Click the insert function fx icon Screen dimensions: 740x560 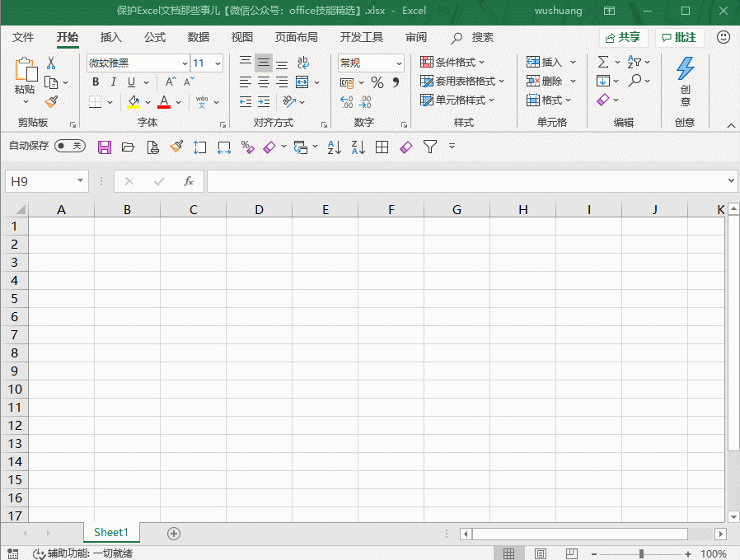[189, 181]
